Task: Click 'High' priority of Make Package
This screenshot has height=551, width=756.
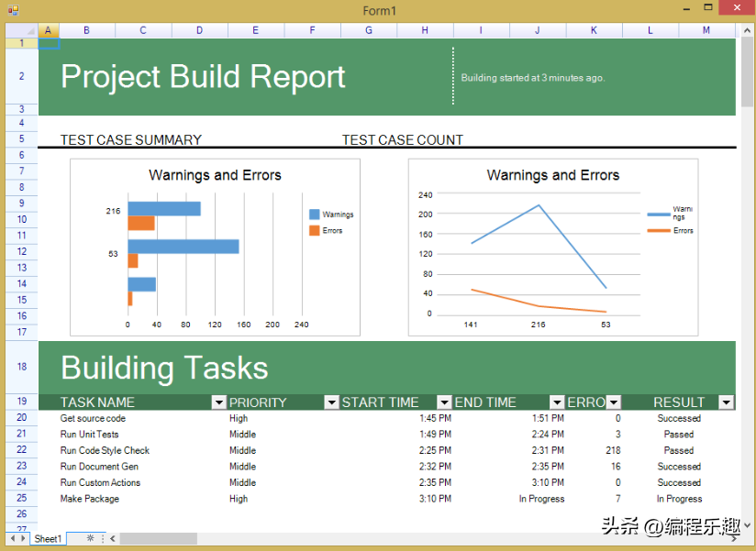Action: 239,499
